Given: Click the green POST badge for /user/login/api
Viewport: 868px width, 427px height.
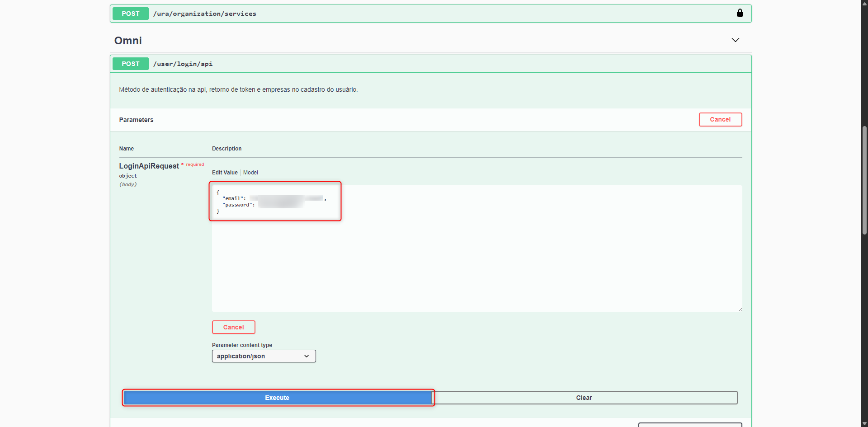Looking at the screenshot, I should [x=130, y=64].
